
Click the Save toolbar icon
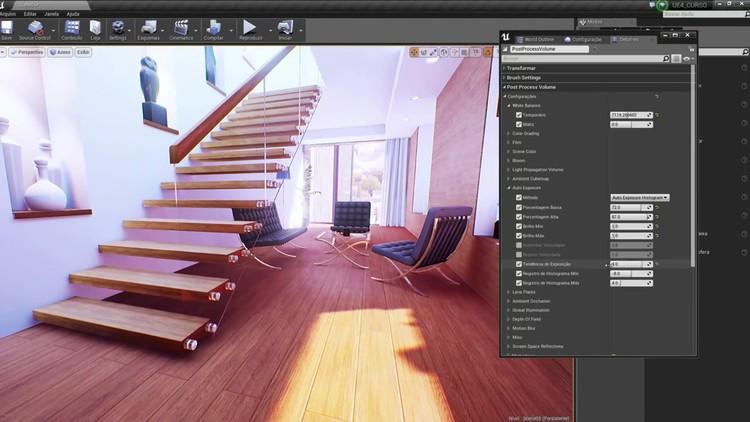pyautogui.click(x=7, y=28)
